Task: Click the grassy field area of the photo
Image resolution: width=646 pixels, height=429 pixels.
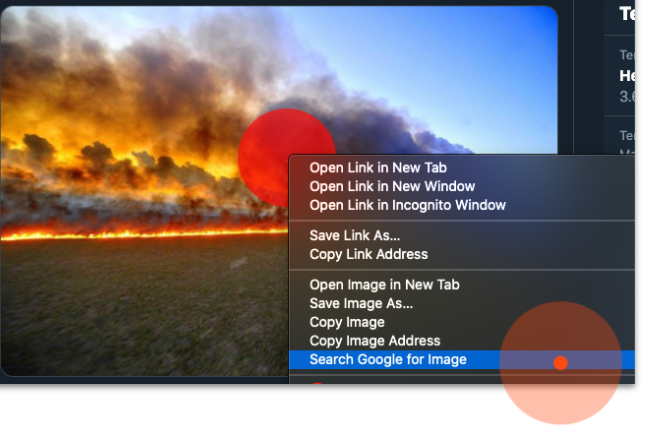Action: pyautogui.click(x=144, y=309)
